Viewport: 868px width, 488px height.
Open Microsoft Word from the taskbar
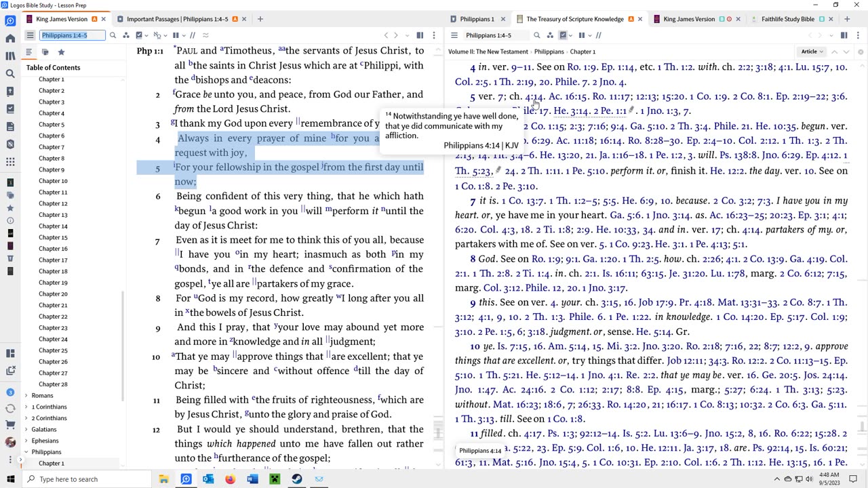[252, 479]
